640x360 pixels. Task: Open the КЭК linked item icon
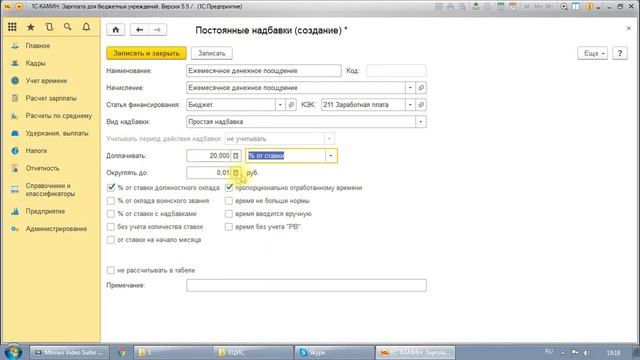click(x=421, y=105)
